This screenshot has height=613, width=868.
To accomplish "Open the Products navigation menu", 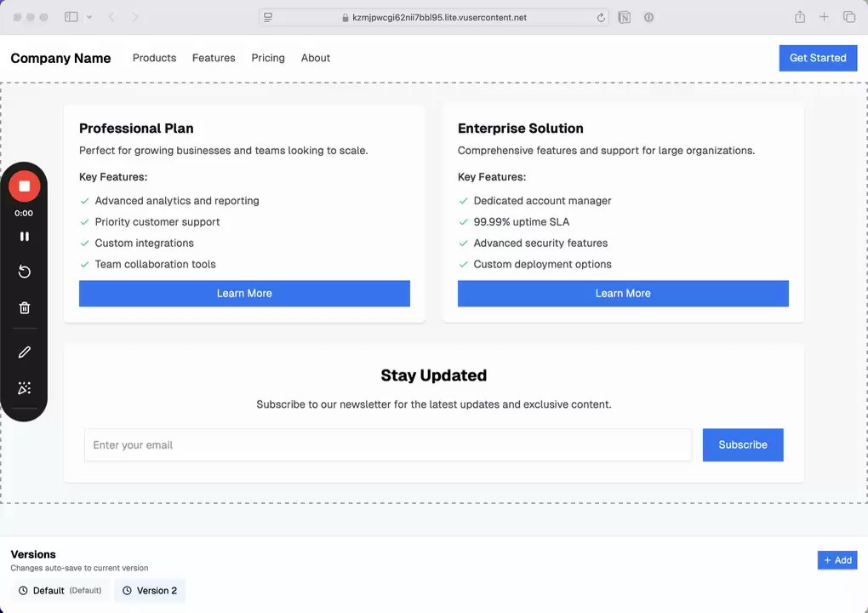I will pos(154,58).
